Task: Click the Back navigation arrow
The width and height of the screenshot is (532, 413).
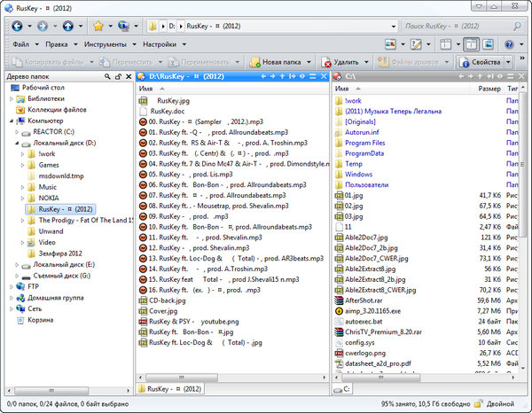Action: click(x=19, y=26)
